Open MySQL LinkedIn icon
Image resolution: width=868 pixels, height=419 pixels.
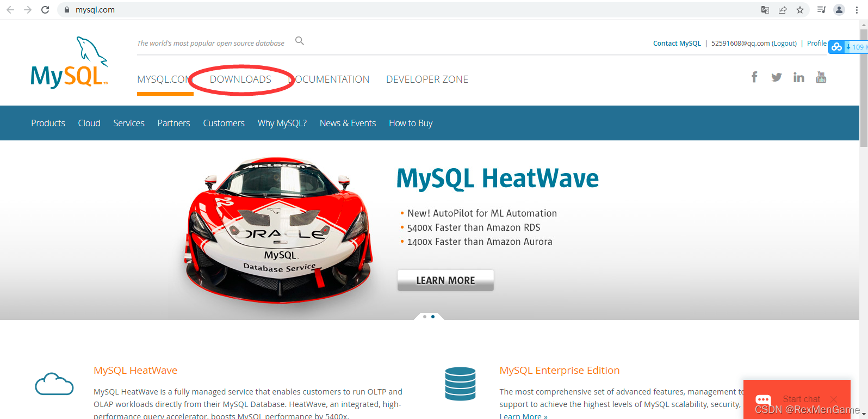[x=799, y=77]
